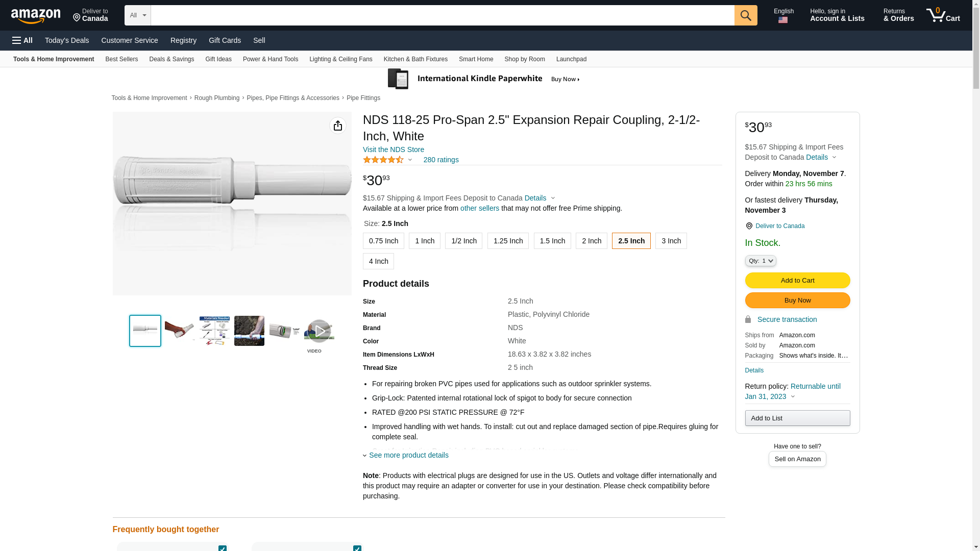
Task: Click the star rating icon
Action: point(383,160)
